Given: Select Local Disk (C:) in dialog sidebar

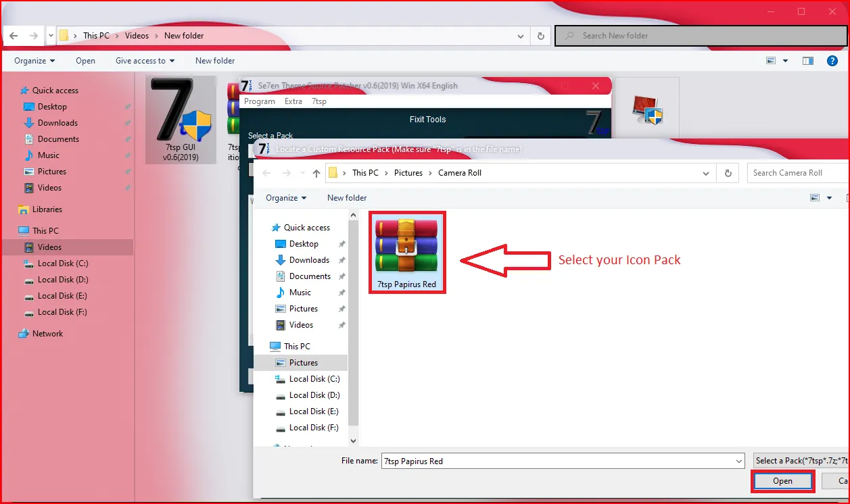Looking at the screenshot, I should click(x=314, y=379).
